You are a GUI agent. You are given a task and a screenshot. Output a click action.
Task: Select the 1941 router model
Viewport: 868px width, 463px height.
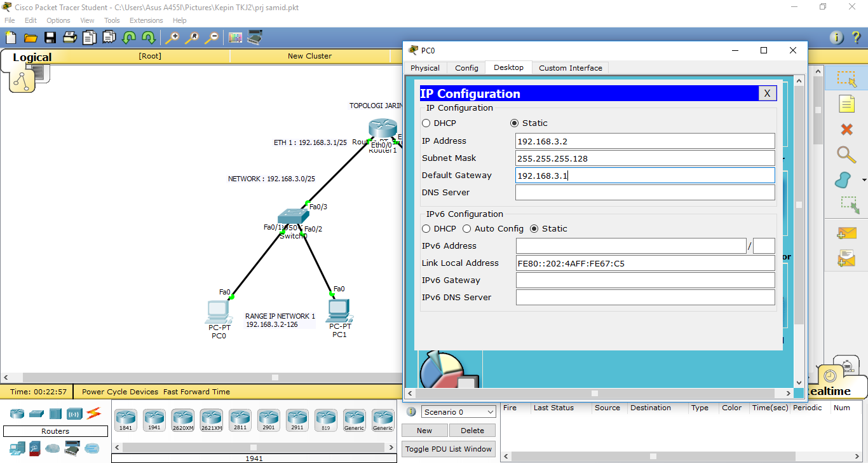point(154,420)
